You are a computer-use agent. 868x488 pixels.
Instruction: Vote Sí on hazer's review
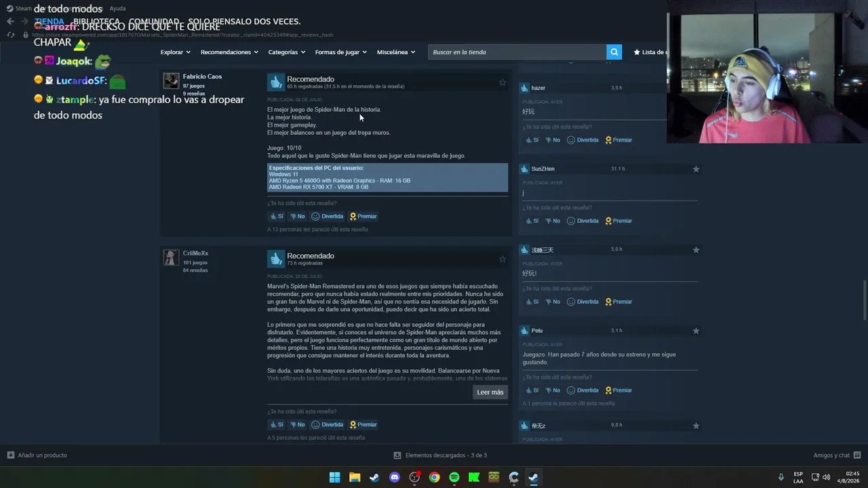(532, 140)
